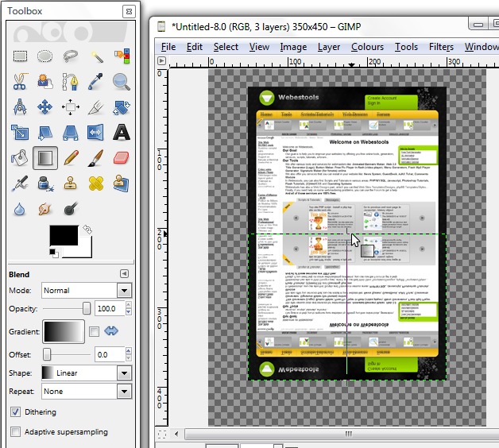Reset colors to default black and white
This screenshot has height=448, width=499.
[x=54, y=253]
